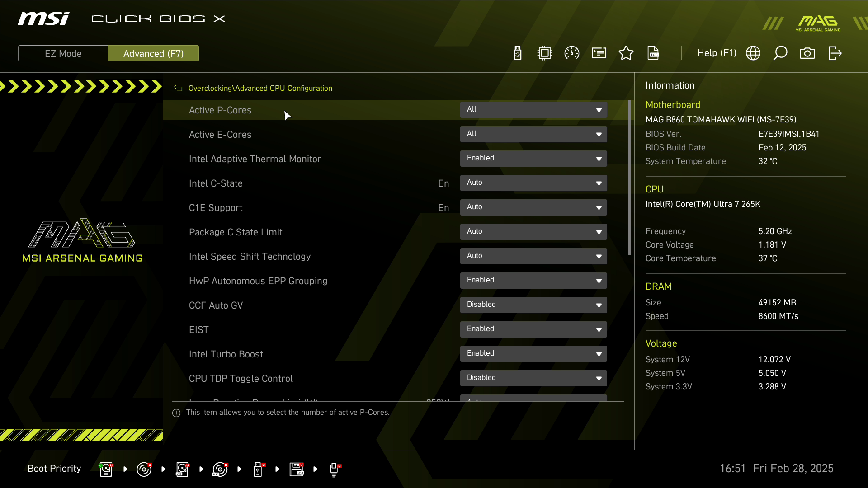
Task: Open the search magnifier icon
Action: click(x=780, y=53)
